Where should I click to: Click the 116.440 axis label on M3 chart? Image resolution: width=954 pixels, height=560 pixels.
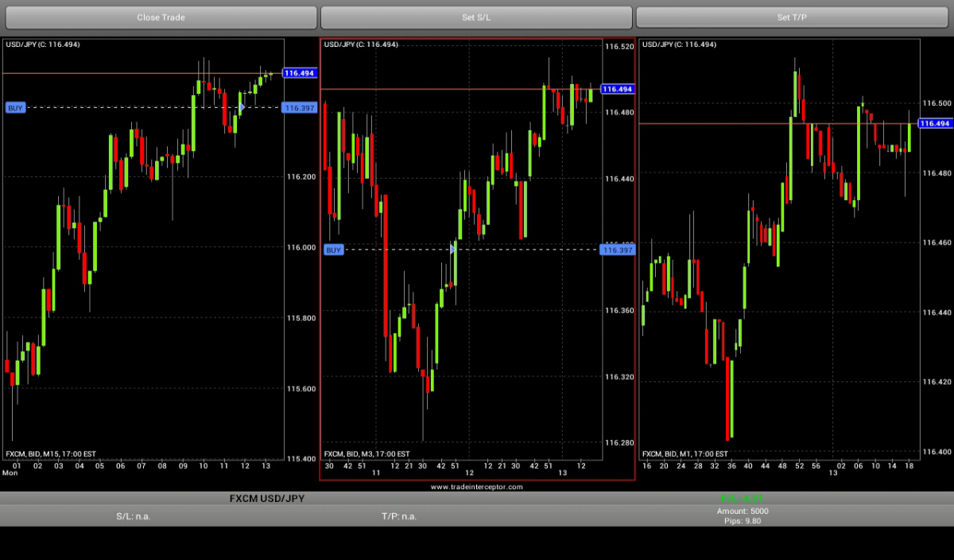(619, 179)
